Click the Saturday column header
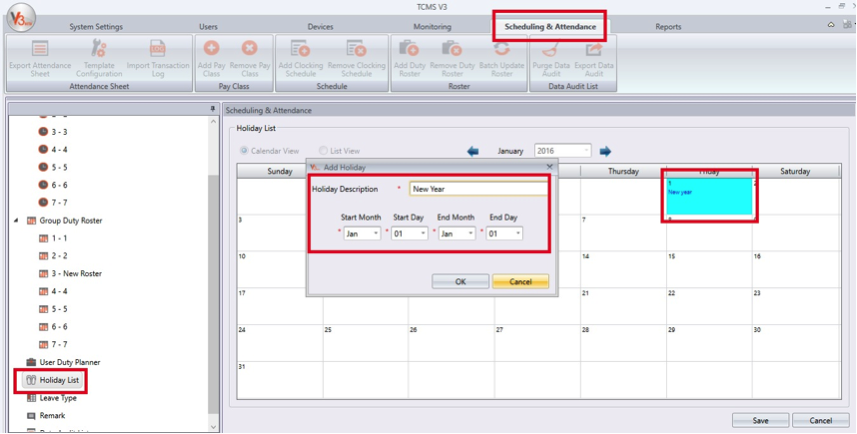The width and height of the screenshot is (857, 434). click(x=795, y=171)
